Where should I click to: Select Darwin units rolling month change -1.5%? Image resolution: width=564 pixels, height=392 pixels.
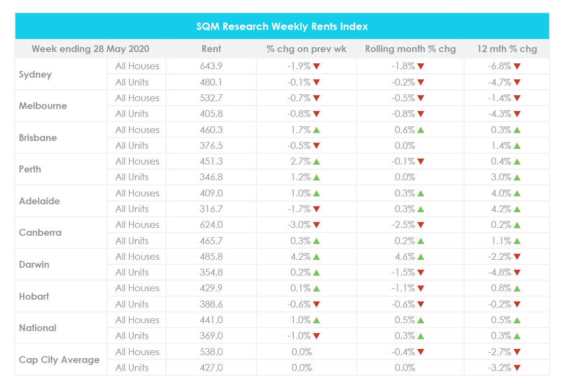point(403,272)
